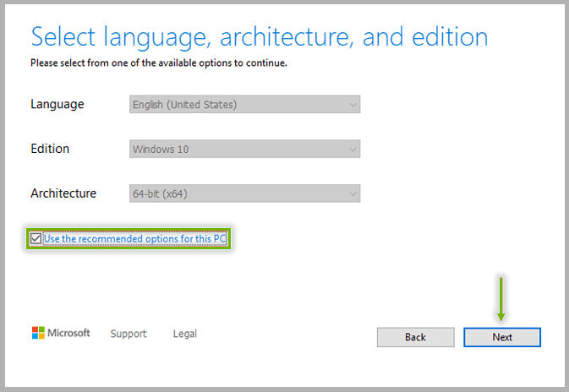Click the 'Select language, architecture, and edition' heading
The height and width of the screenshot is (392, 569).
pyautogui.click(x=260, y=37)
